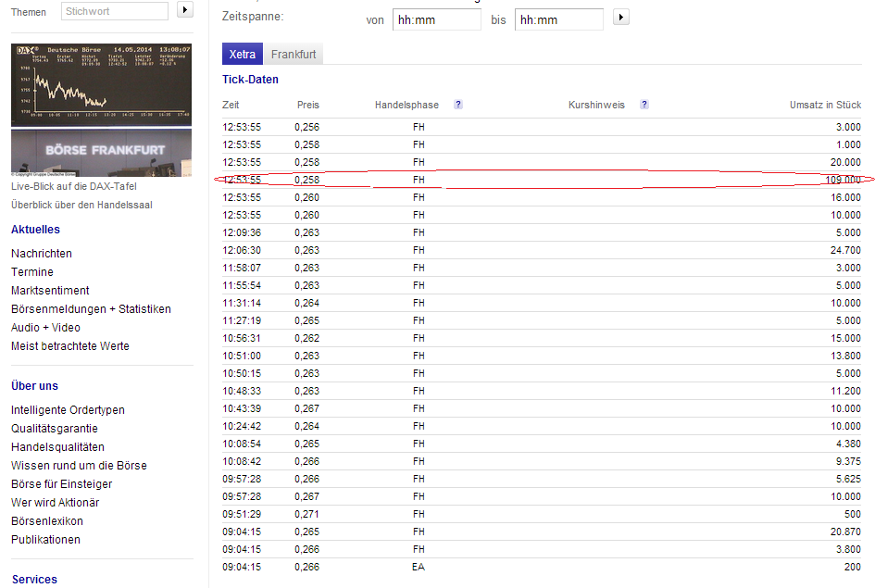
Task: Click the Services section heading
Action: (x=34, y=580)
